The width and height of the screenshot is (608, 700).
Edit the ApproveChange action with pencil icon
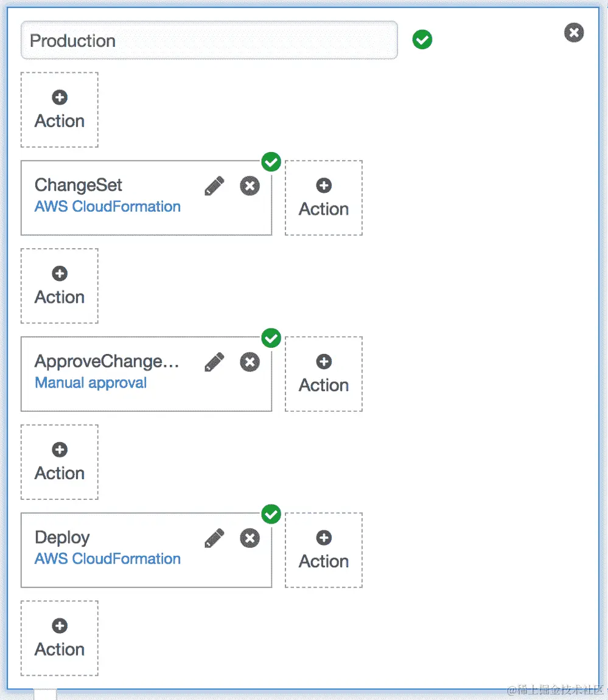click(214, 362)
